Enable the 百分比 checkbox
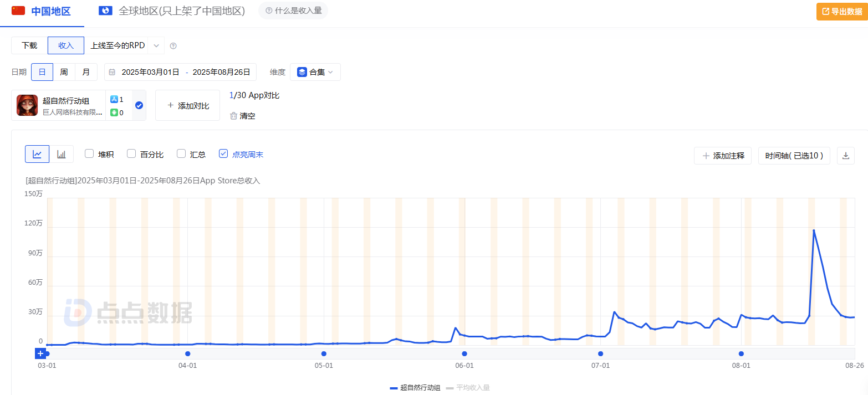868x395 pixels. pos(131,154)
